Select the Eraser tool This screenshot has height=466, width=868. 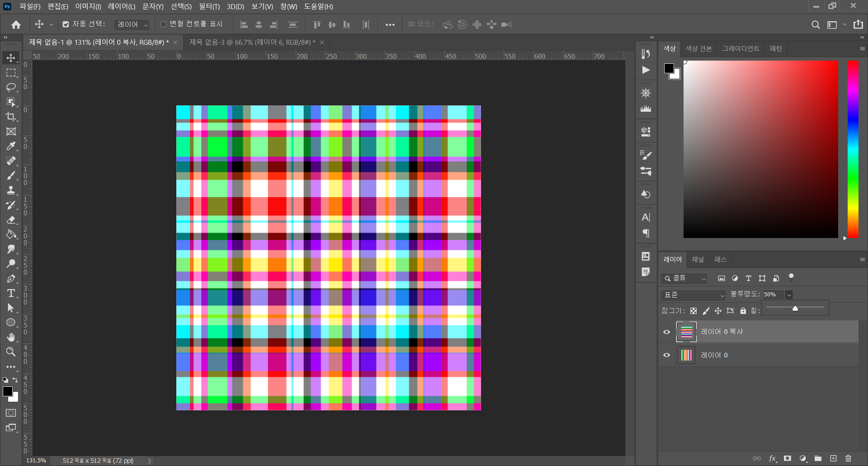[x=11, y=220]
